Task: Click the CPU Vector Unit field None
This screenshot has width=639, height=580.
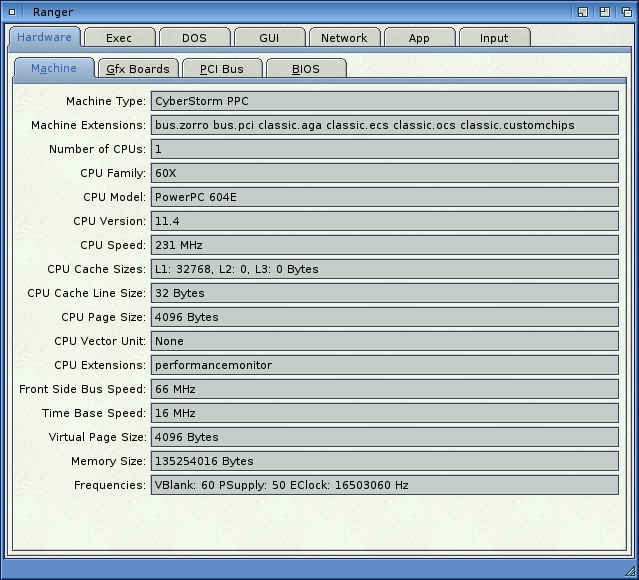Action: coord(385,341)
